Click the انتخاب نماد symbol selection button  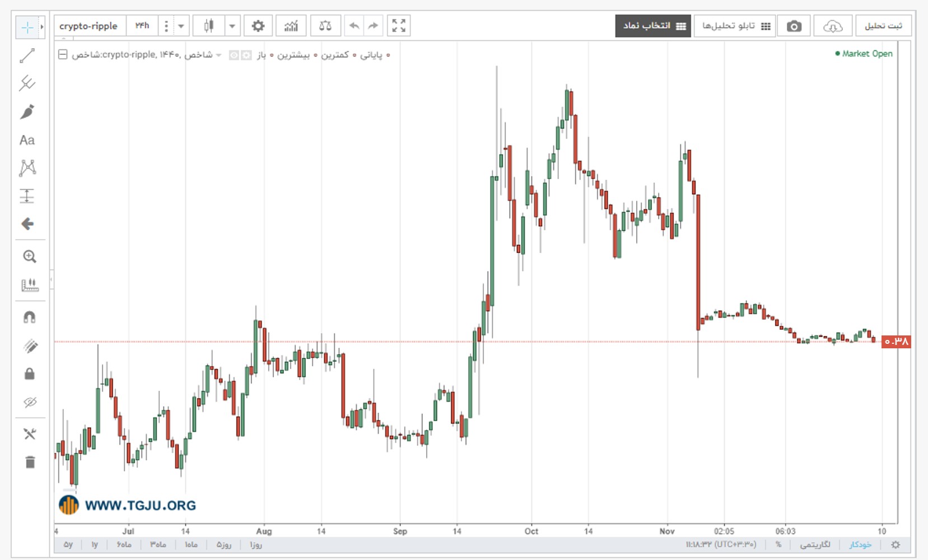tap(653, 26)
